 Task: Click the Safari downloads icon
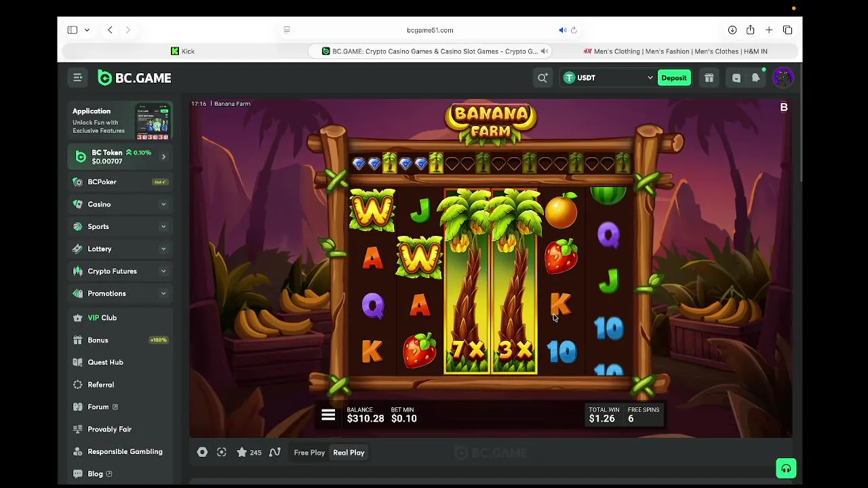732,30
